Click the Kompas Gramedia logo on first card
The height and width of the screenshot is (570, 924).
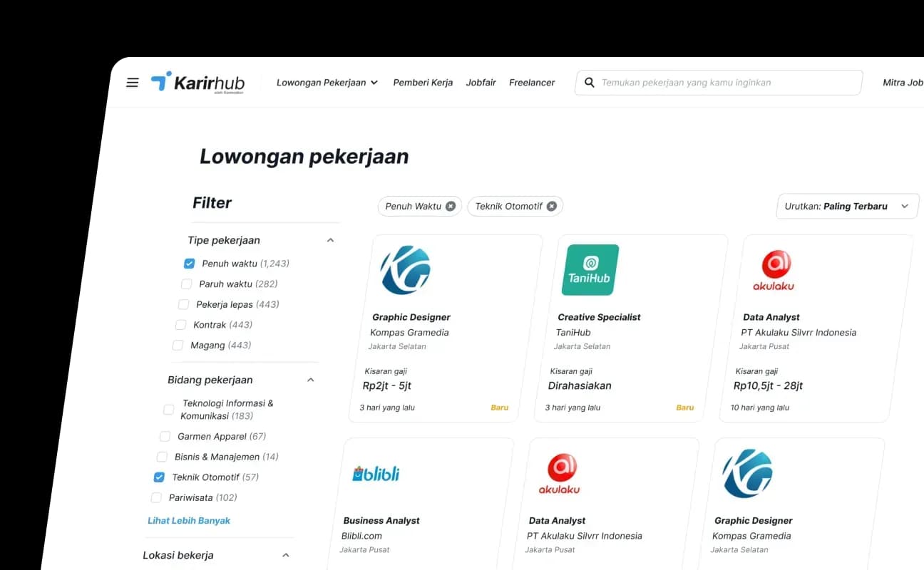click(x=405, y=270)
